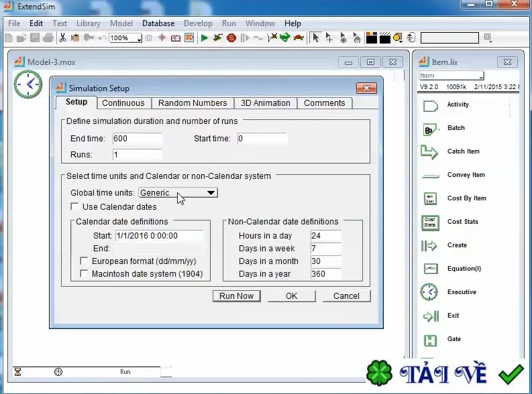Click the Equation(I) block icon
Viewport: 532px width, 394px height.
431,269
